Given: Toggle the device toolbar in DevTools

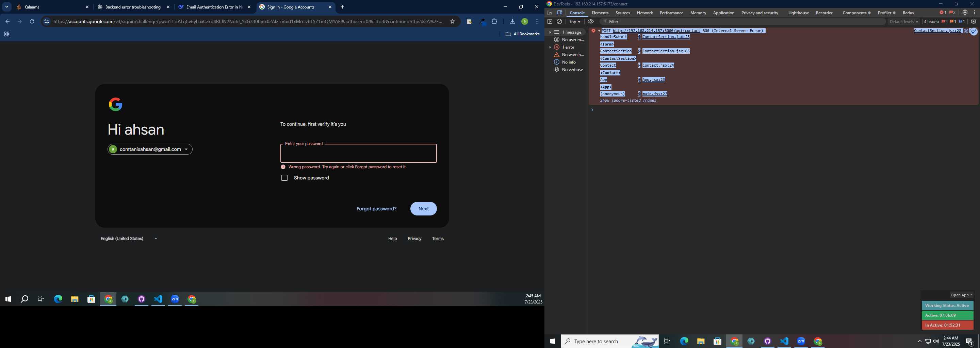Looking at the screenshot, I should pyautogui.click(x=560, y=13).
